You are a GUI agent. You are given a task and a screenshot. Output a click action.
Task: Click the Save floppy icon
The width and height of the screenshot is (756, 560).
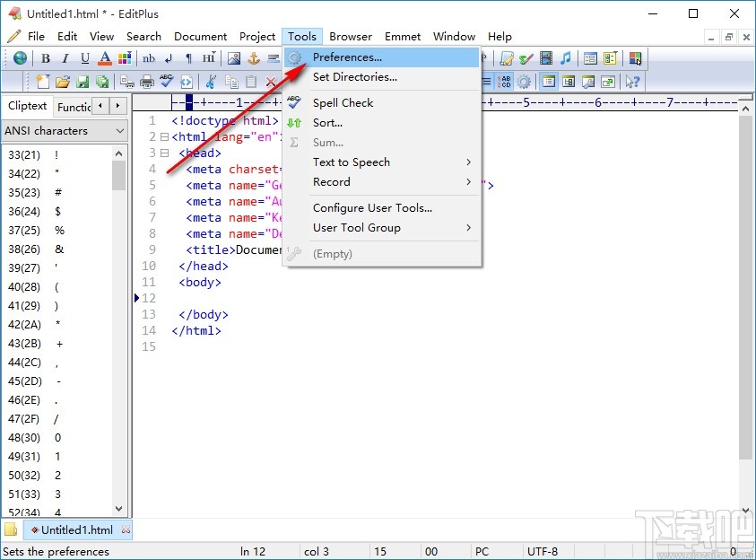coord(83,82)
